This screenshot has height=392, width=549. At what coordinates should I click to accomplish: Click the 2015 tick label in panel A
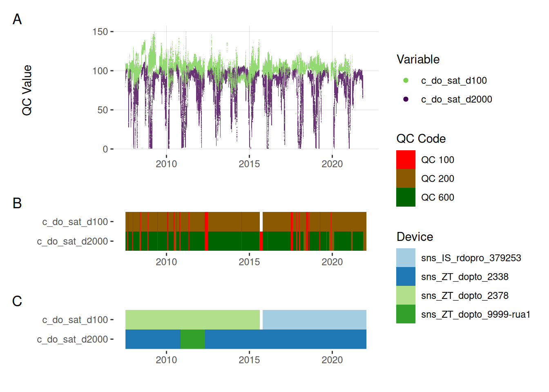(x=249, y=164)
